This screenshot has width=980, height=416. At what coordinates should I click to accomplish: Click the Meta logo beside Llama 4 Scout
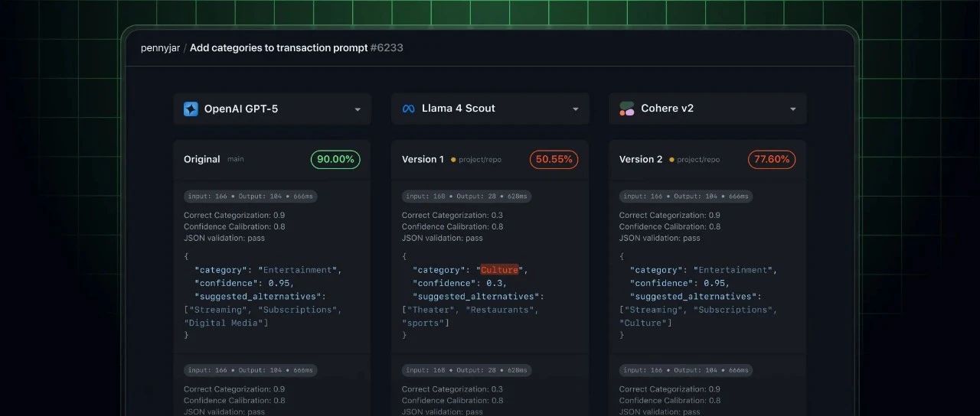point(408,109)
